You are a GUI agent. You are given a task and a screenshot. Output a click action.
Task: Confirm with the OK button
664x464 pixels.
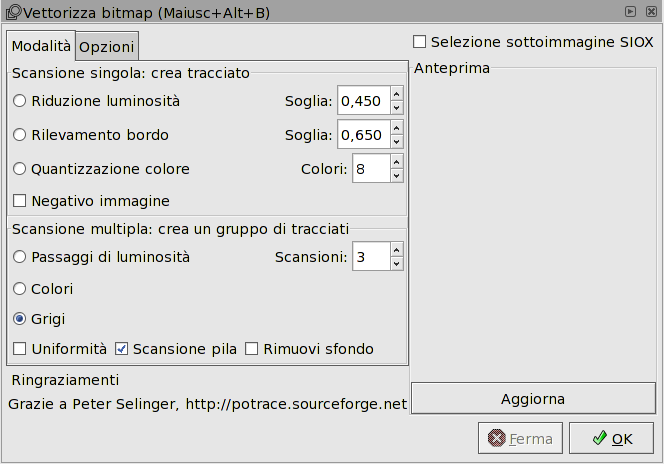611,438
